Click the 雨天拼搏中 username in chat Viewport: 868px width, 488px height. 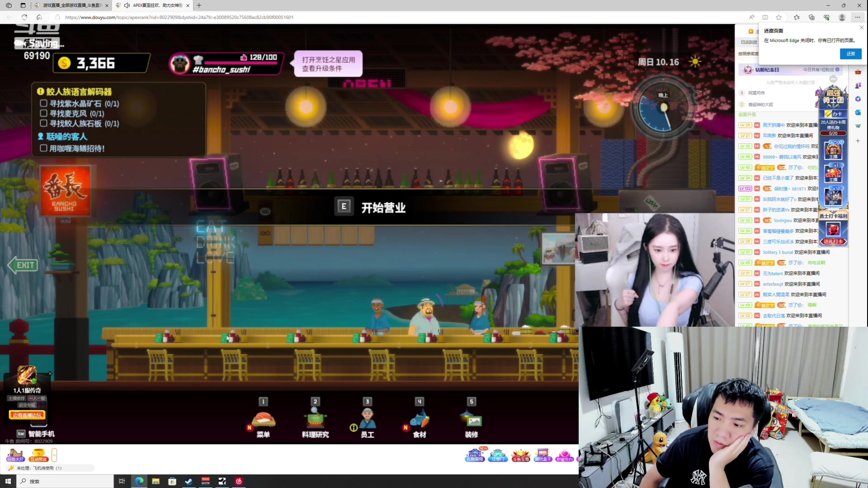[x=774, y=125]
